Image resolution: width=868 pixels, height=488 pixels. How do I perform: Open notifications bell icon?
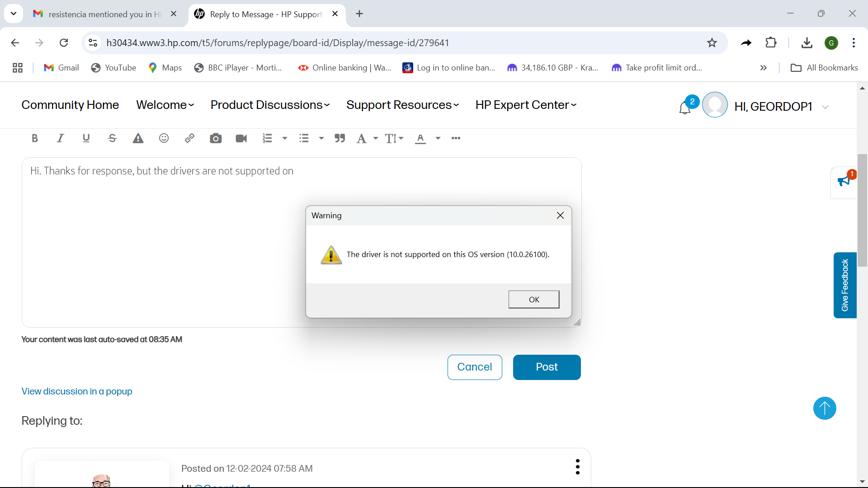tap(684, 108)
